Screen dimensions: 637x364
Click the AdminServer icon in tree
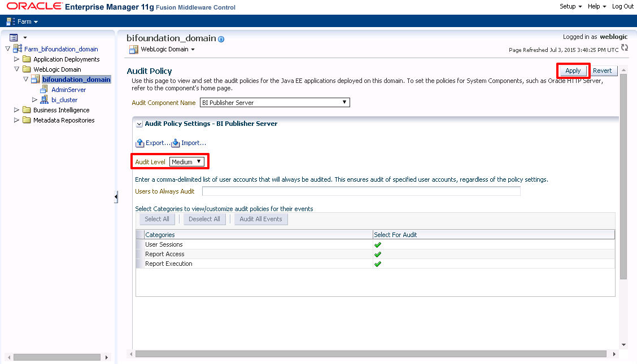point(45,90)
